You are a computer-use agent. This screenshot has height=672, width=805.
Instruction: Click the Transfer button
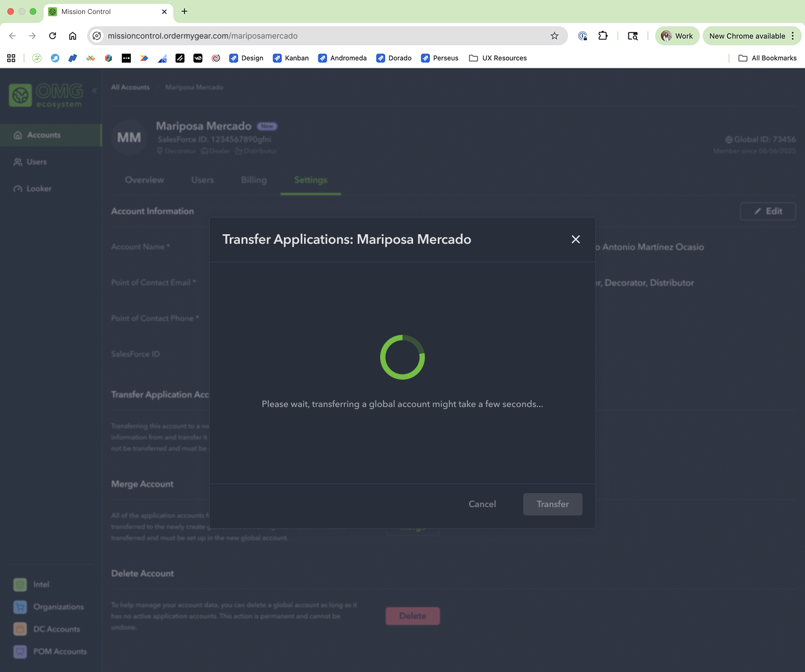(x=552, y=504)
